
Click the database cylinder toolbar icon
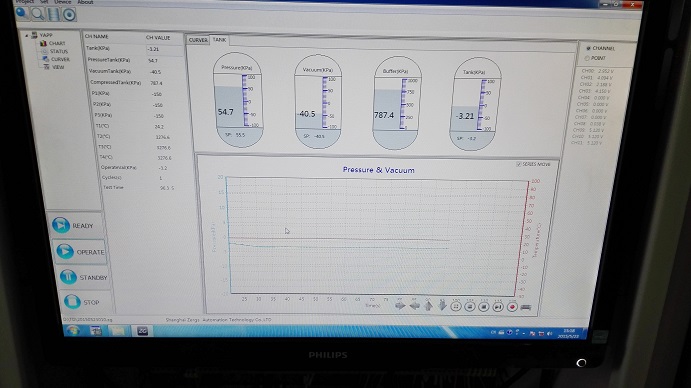(x=53, y=15)
